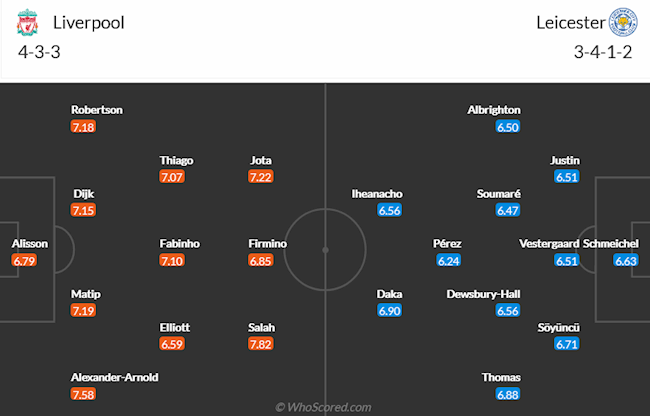Select Alisson's 6.79 rating badge

pos(24,261)
